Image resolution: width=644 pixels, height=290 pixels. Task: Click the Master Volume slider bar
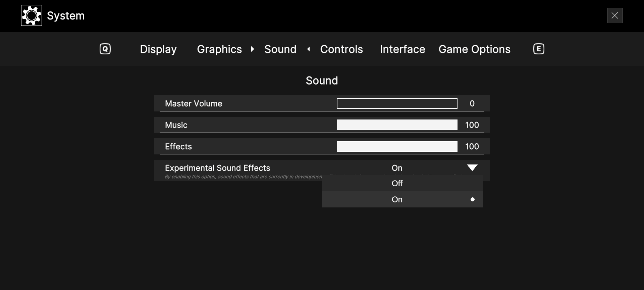(x=397, y=103)
